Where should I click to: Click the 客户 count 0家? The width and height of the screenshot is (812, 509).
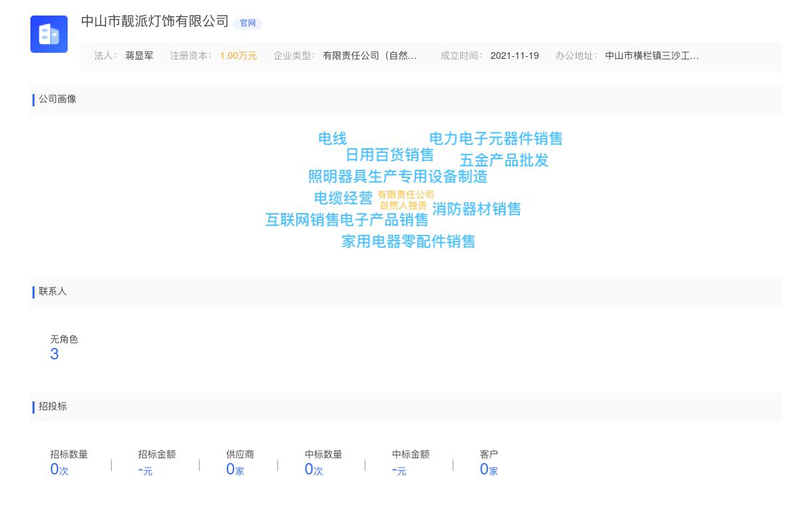(489, 469)
